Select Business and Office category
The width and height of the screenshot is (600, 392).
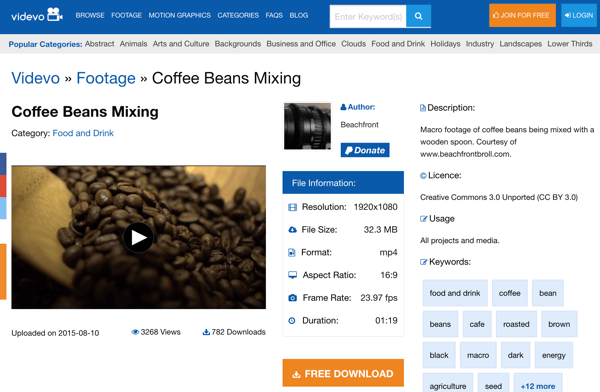pyautogui.click(x=301, y=44)
